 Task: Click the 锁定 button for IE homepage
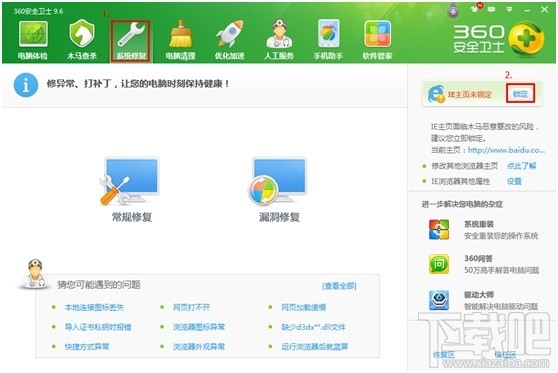tap(520, 94)
